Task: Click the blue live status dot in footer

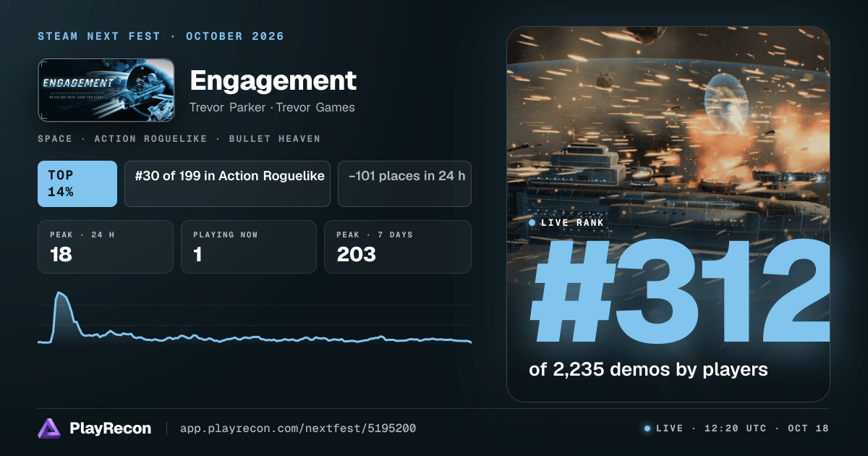Action: pyautogui.click(x=647, y=428)
